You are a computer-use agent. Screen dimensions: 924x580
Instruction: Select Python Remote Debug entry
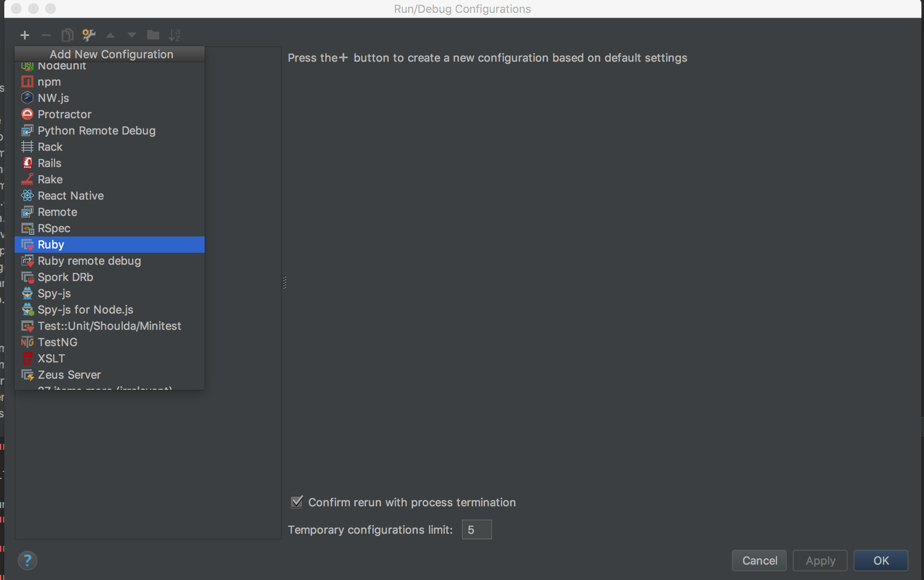(x=110, y=130)
